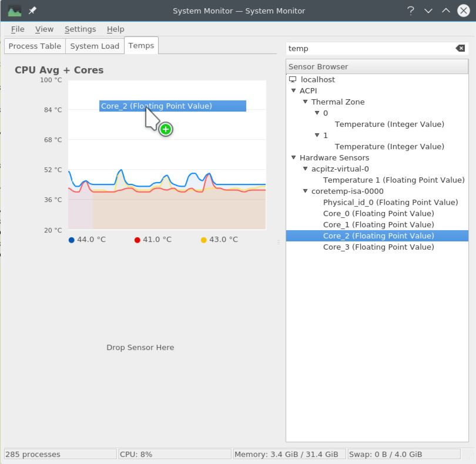The image size is (476, 464).
Task: Click the Memory usage status entry
Action: 289,454
